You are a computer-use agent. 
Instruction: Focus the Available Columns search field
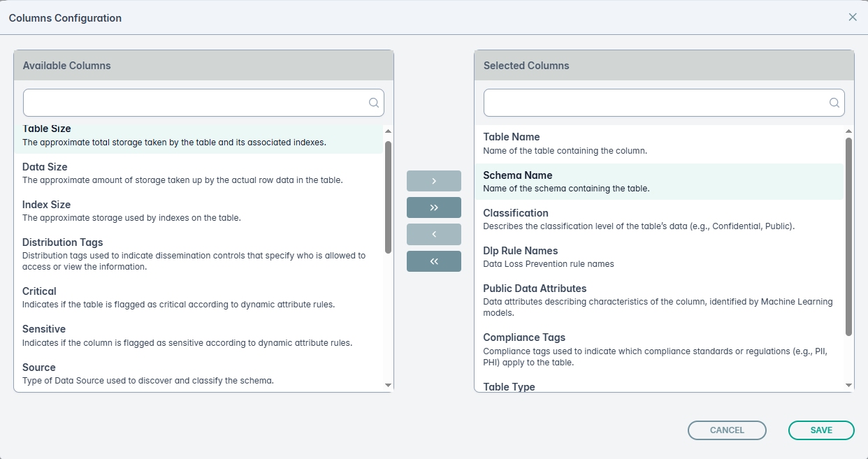coord(196,103)
